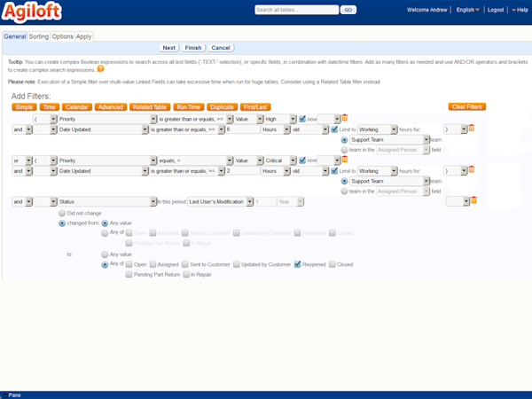Delete the Status filter row
The height and width of the screenshot is (399, 532).
(474, 201)
